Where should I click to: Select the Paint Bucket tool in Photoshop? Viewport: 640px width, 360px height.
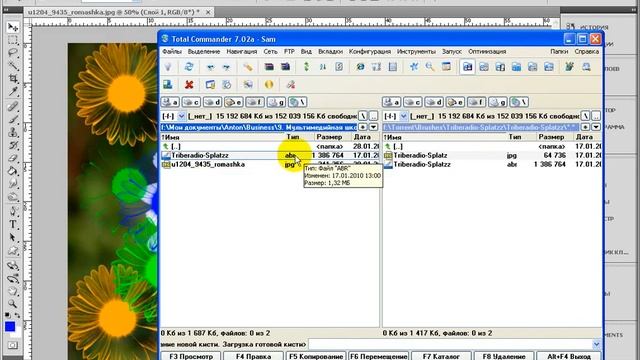point(13,171)
